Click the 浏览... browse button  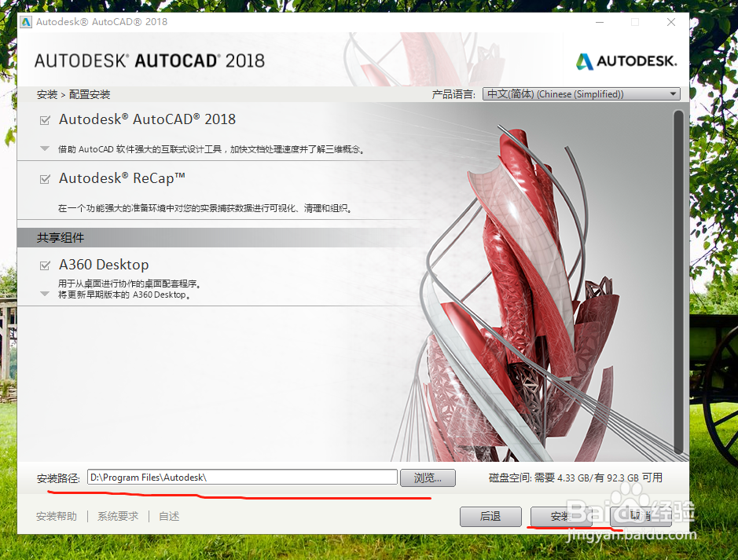428,478
